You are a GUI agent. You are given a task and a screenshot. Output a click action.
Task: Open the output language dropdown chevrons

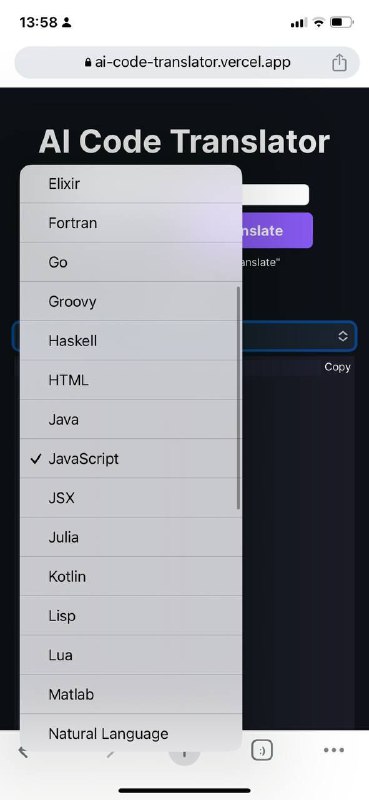coord(343,336)
